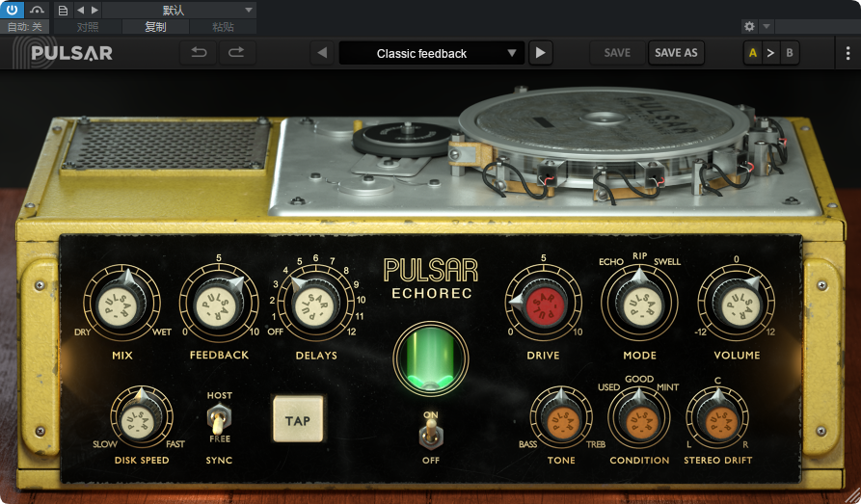Click the SAVE preset button
861x504 pixels.
(x=617, y=53)
